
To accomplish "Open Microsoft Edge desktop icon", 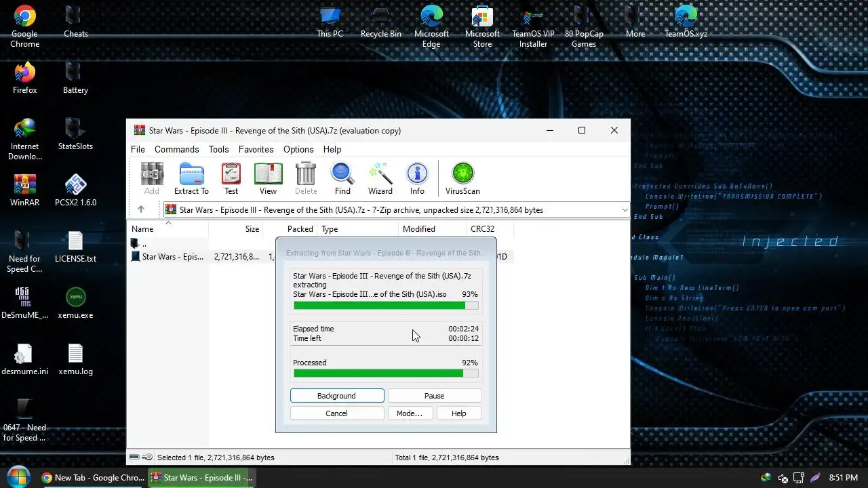I will pyautogui.click(x=431, y=27).
